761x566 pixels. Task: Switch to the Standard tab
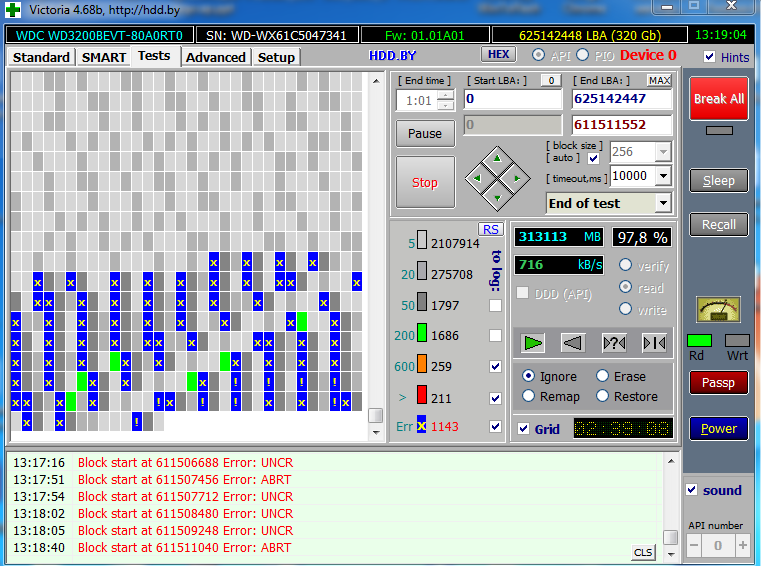pos(41,57)
